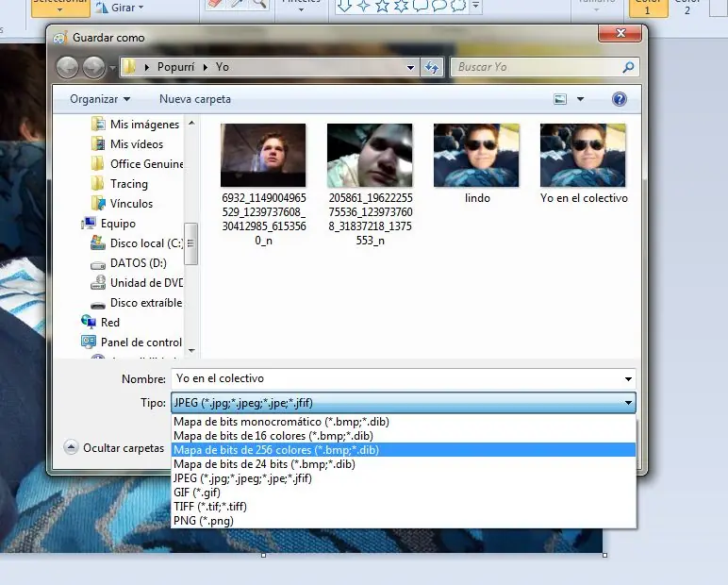Select Mis vídeos in the folder tree
The image size is (728, 585).
coord(137,144)
